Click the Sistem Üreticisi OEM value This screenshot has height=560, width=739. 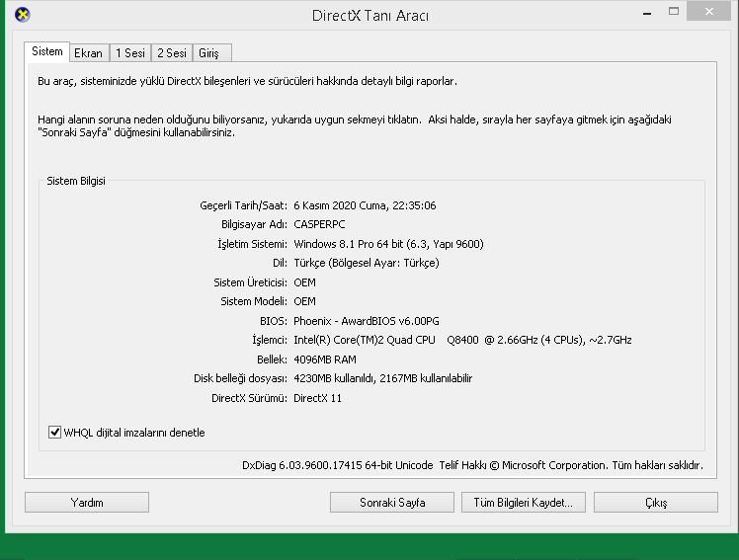(304, 282)
